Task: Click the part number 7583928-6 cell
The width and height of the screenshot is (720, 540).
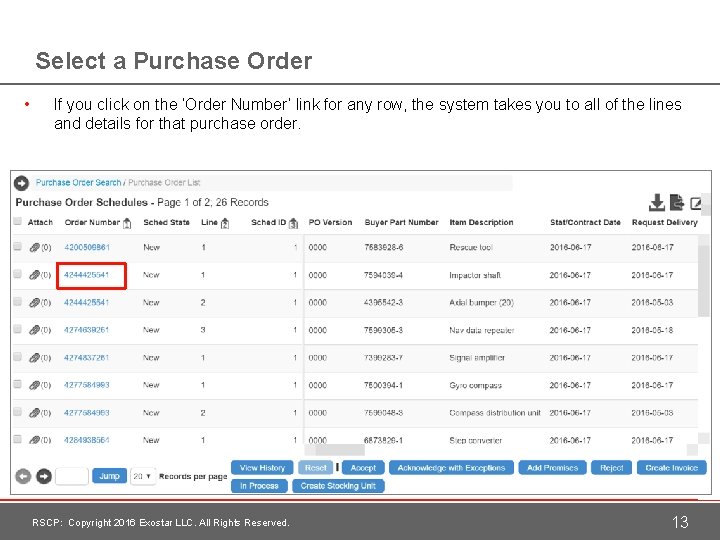Action: [383, 248]
